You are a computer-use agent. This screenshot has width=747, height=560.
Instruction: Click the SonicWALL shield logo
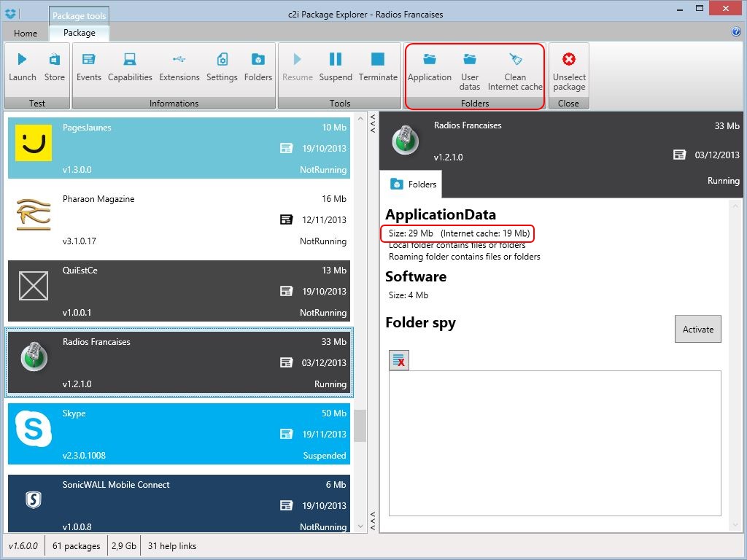[x=34, y=499]
